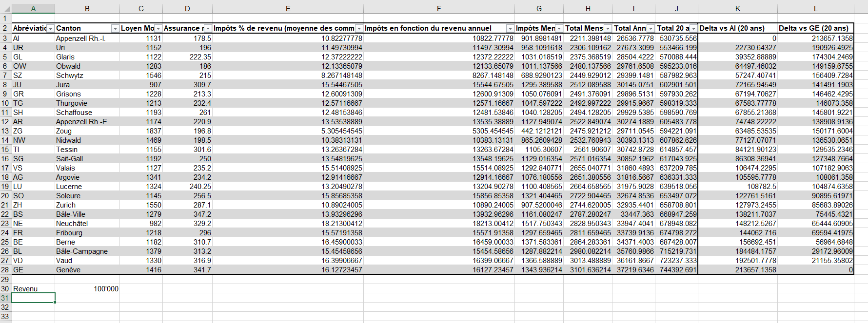
Task: Select cell containing Genève
Action: click(x=87, y=270)
